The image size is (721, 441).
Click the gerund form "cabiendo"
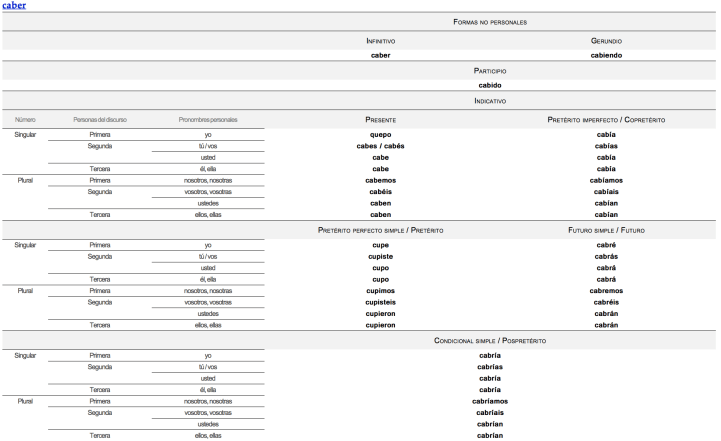(606, 55)
